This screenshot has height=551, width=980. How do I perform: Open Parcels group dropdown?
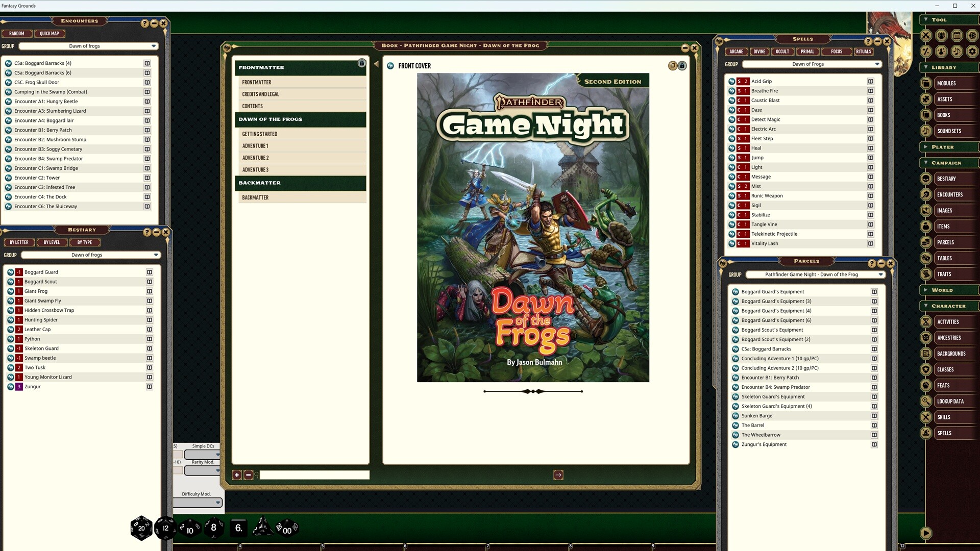pyautogui.click(x=880, y=275)
